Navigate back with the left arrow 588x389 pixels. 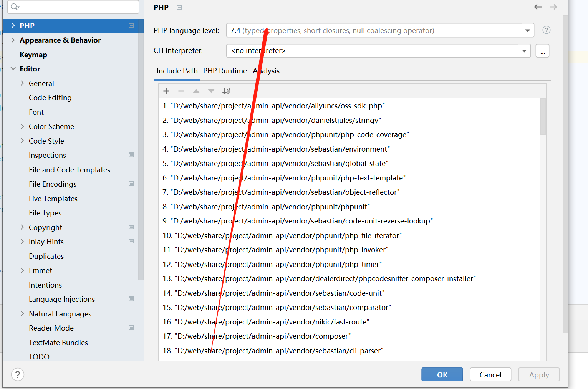click(538, 7)
